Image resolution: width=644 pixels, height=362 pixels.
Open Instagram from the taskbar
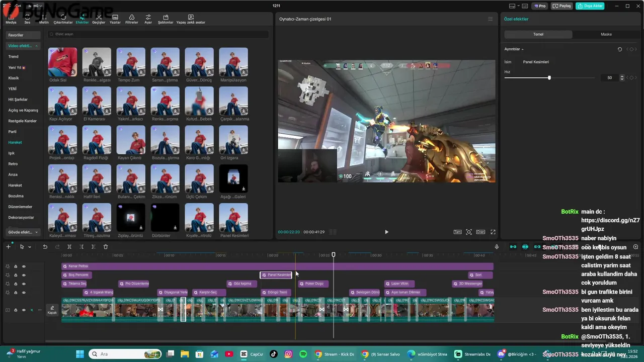(288, 354)
